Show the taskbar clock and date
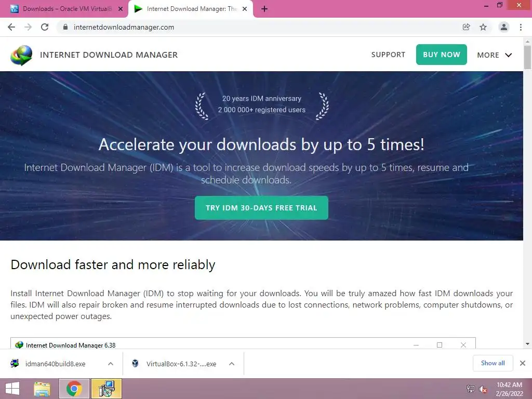Screen dimensions: 532x399 pyautogui.click(x=509, y=389)
